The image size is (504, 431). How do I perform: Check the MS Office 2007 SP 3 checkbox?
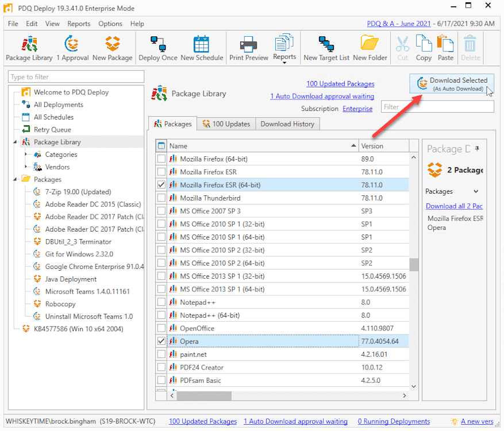pyautogui.click(x=161, y=211)
